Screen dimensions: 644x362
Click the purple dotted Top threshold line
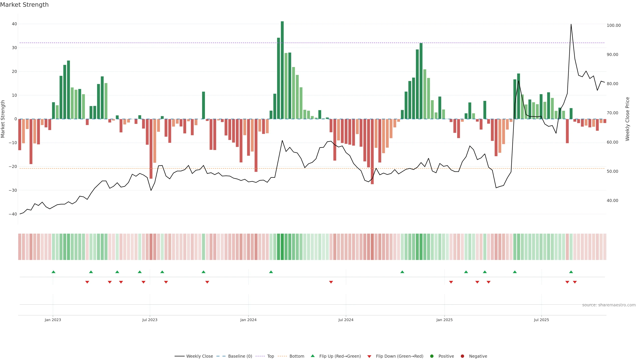coord(175,43)
